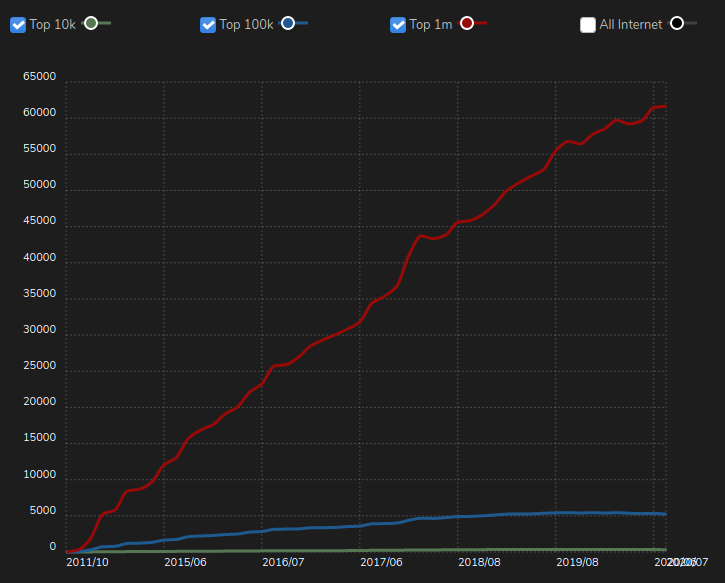Click the 15000 y-axis label
Viewport: 725px width, 583px height.
[x=40, y=438]
